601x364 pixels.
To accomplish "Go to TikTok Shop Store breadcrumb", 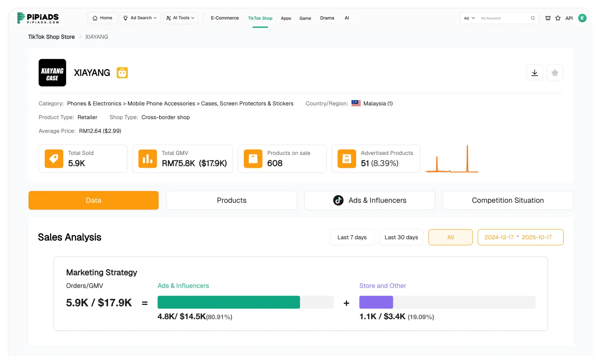I will click(51, 37).
